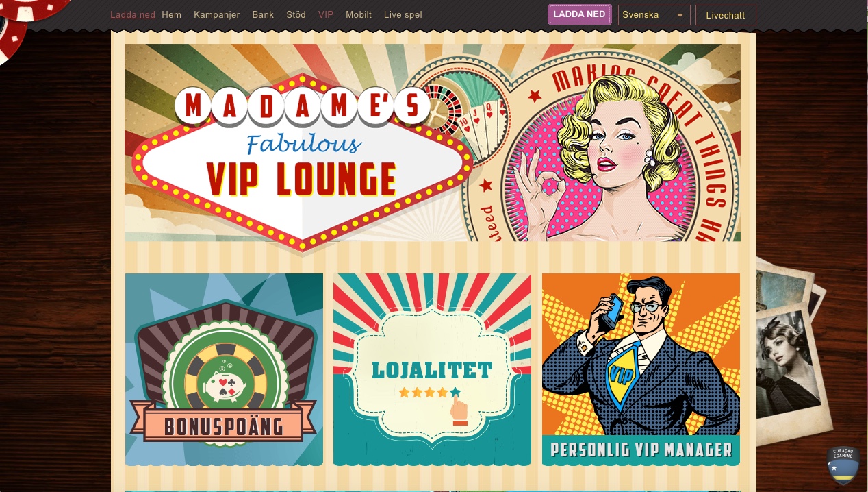Open the Lojalitet tile

(432, 370)
